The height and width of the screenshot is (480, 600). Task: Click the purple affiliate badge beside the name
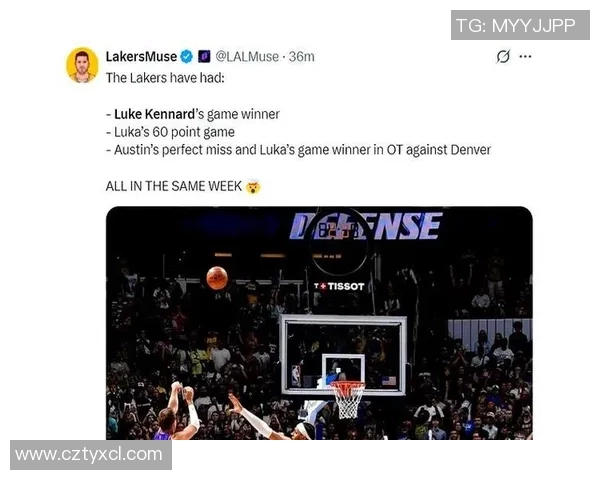203,57
